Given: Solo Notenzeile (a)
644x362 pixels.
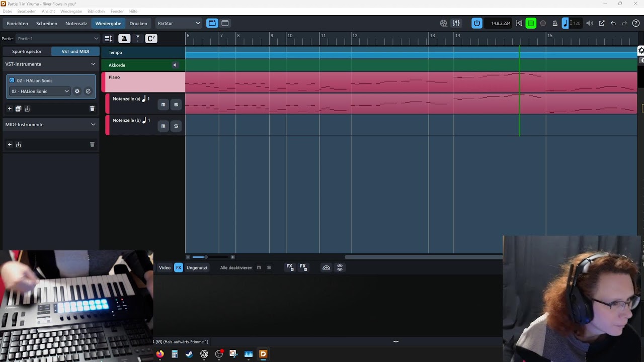Looking at the screenshot, I should click(176, 104).
